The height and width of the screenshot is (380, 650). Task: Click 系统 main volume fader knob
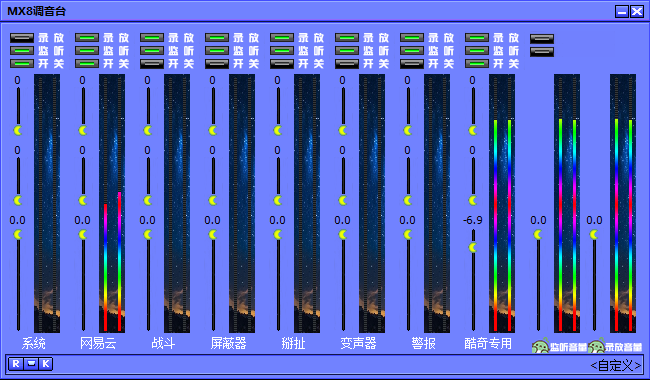(x=18, y=235)
